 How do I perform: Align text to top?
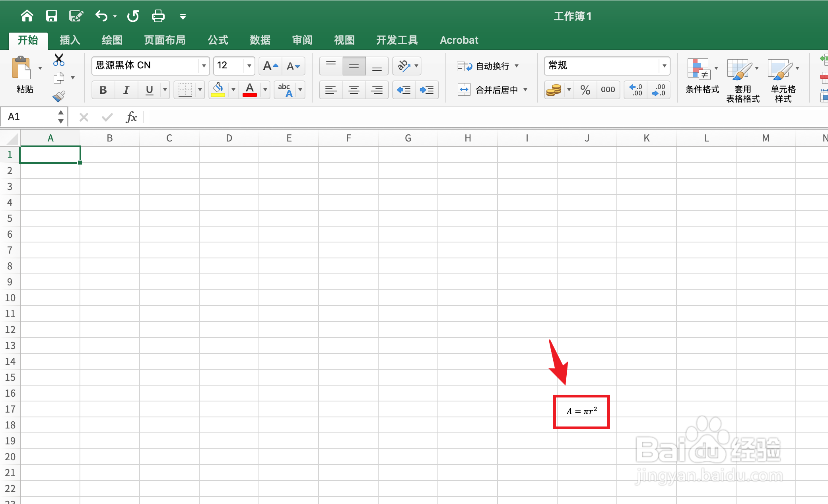(x=331, y=66)
